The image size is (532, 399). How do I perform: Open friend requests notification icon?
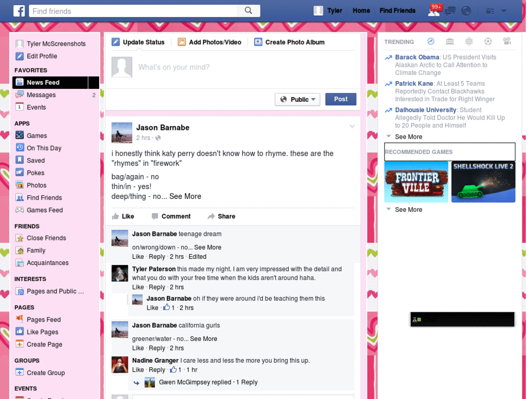click(x=434, y=12)
